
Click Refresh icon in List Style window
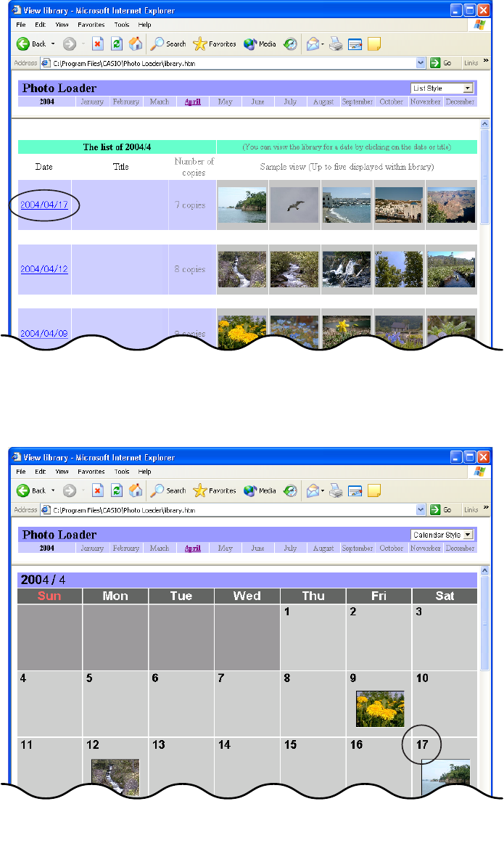click(117, 44)
